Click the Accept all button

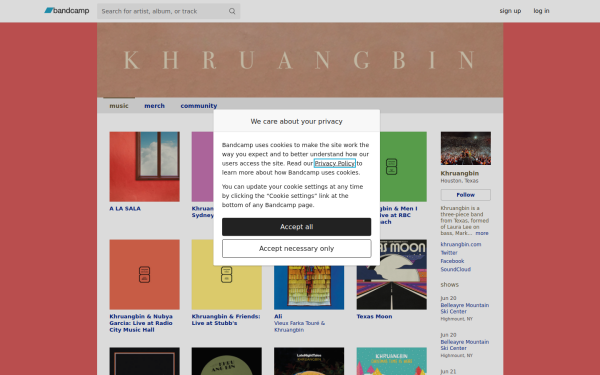(297, 227)
